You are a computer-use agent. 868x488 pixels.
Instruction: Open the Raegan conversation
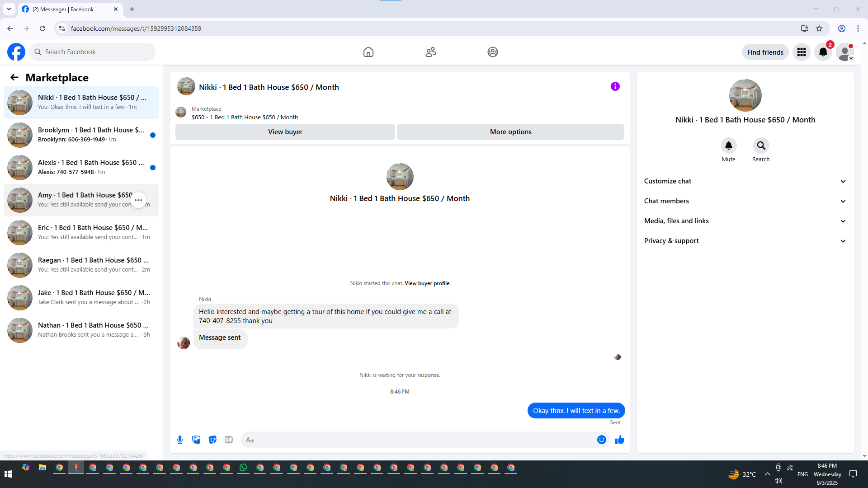[x=81, y=265]
